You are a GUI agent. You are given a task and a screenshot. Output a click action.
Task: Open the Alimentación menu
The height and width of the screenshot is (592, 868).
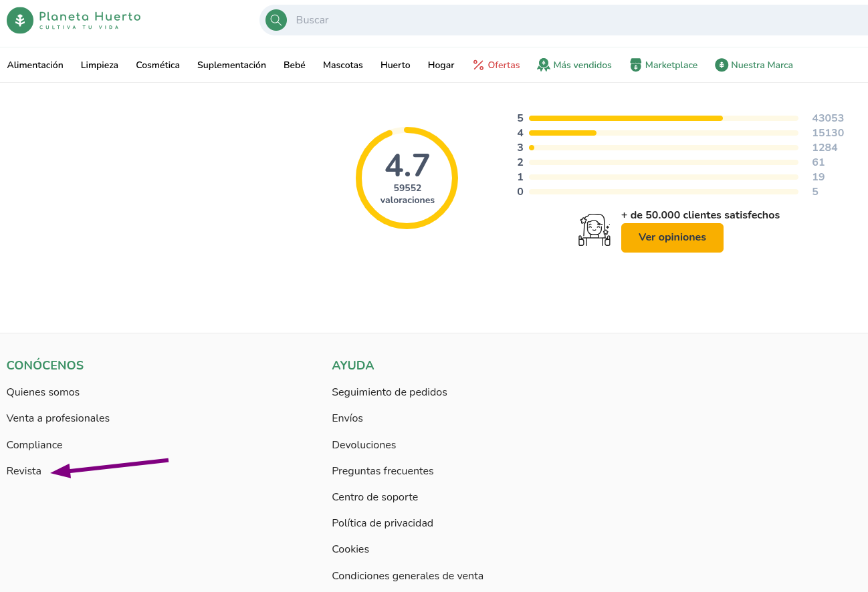click(x=35, y=65)
